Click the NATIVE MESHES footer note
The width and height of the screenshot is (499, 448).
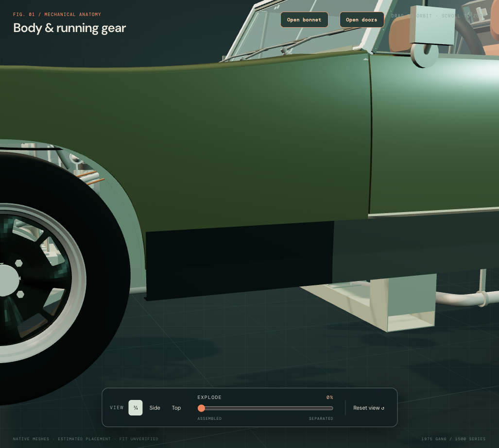coord(86,439)
